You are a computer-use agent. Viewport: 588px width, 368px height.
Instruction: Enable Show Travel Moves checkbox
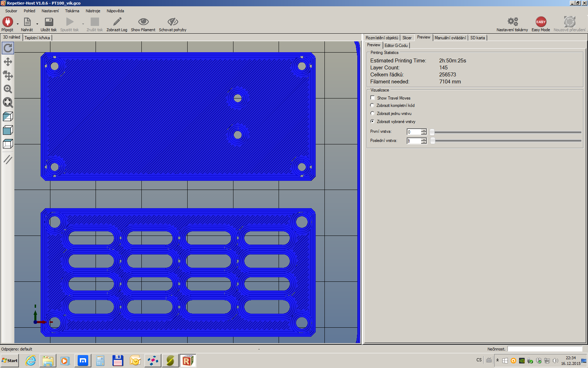[373, 98]
